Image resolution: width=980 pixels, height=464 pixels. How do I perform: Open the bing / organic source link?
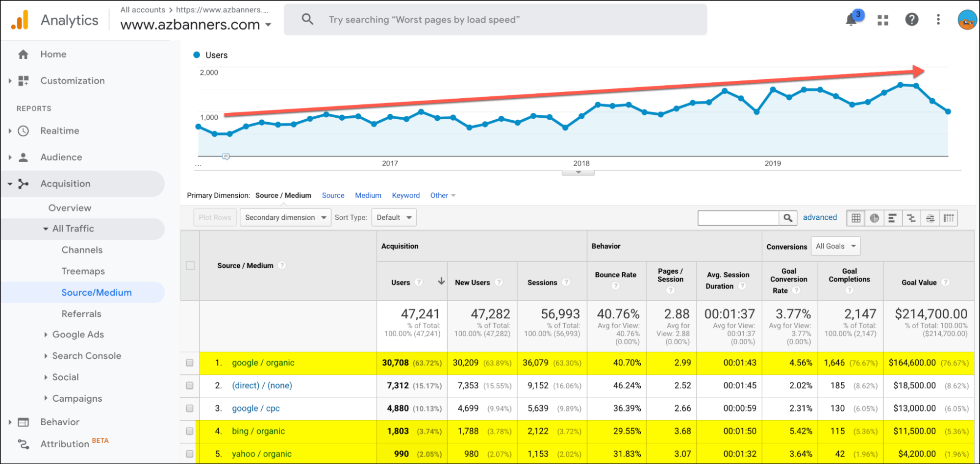tap(258, 431)
